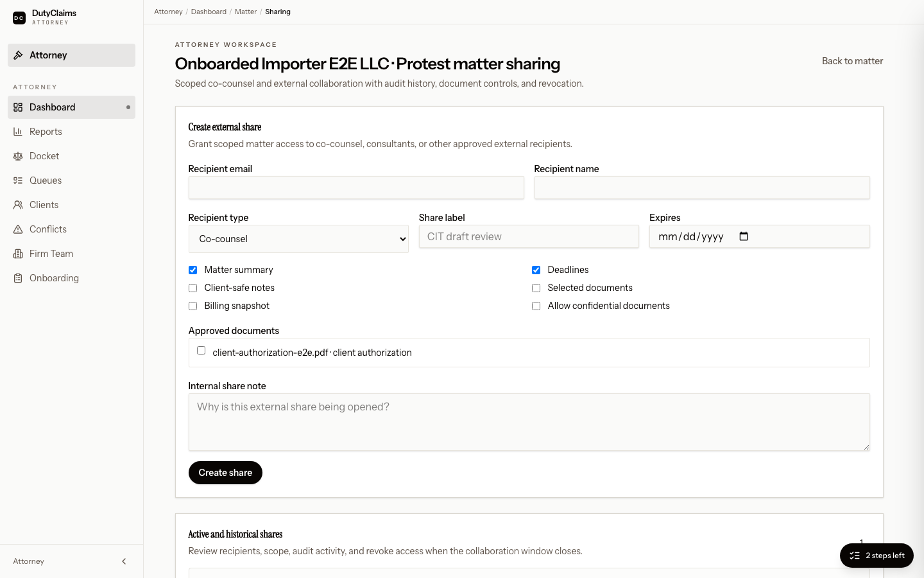The image size is (924, 578).
Task: Toggle Allow confidential documents checkbox
Action: tap(536, 306)
